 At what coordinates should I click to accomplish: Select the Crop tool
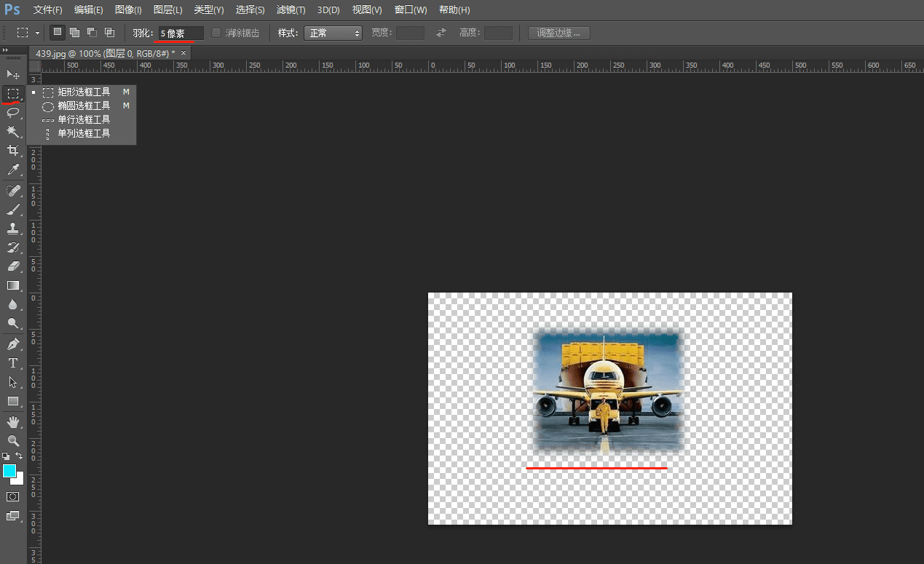pos(13,150)
